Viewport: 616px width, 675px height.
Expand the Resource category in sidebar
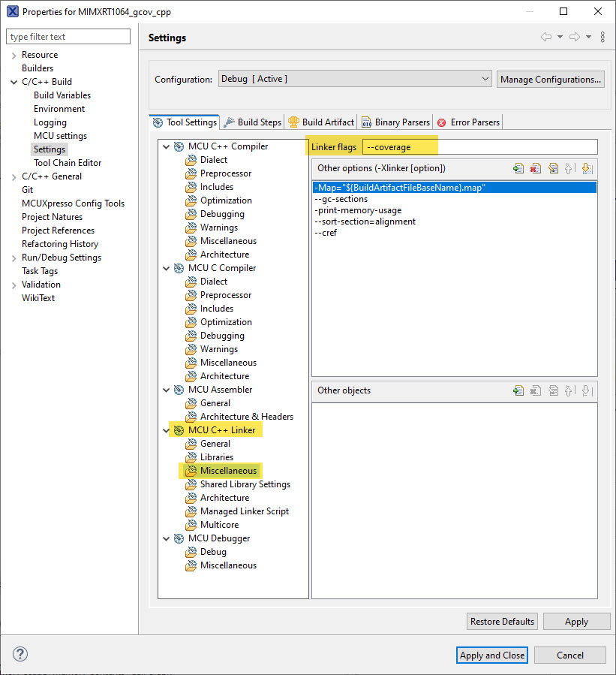point(14,55)
